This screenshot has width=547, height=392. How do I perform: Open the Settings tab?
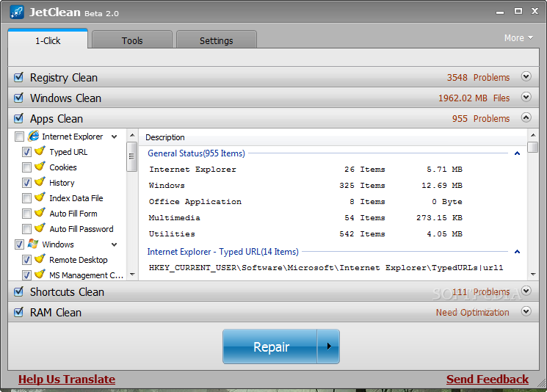tap(217, 40)
